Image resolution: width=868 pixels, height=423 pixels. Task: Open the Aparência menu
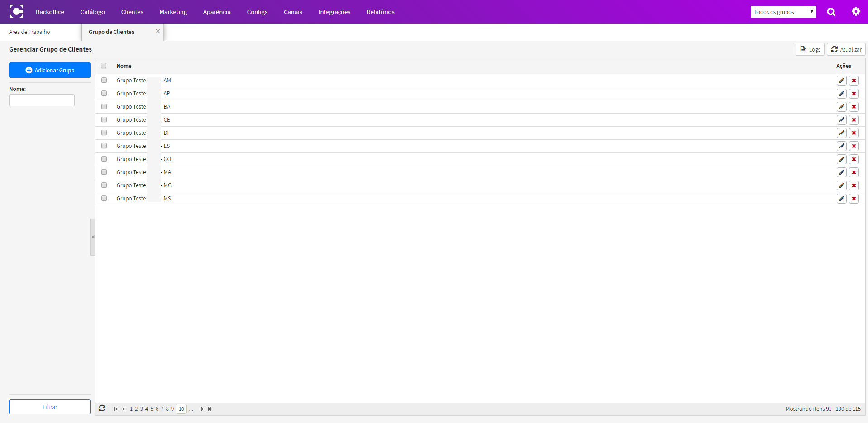[x=217, y=12]
